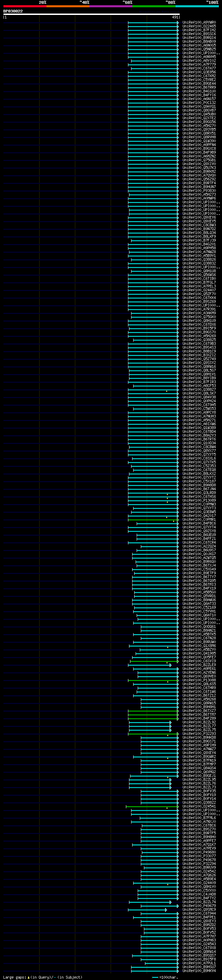Open hit UniRef100_B9GE44
This screenshot has width=222, height=980.
[199, 84]
